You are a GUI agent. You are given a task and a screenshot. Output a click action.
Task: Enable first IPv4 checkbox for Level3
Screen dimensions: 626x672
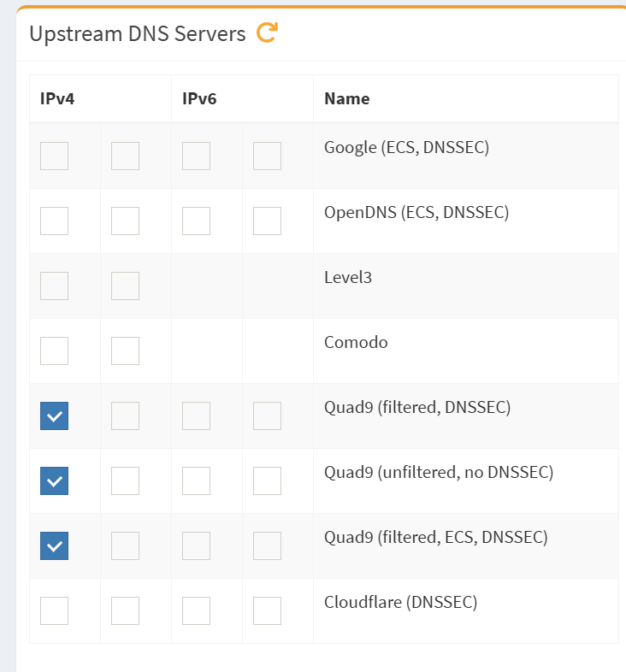pyautogui.click(x=54, y=286)
